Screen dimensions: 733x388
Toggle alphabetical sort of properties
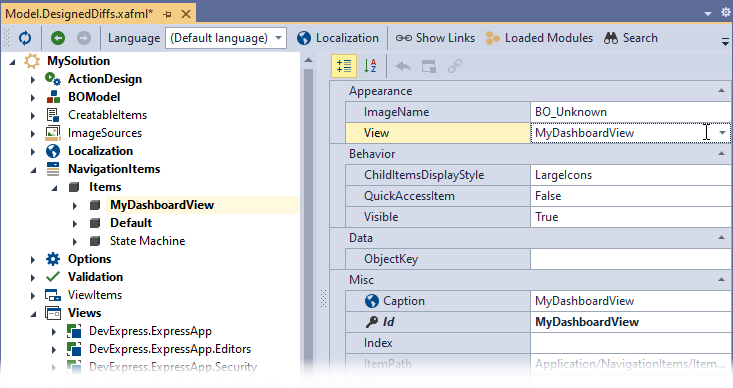pyautogui.click(x=370, y=66)
